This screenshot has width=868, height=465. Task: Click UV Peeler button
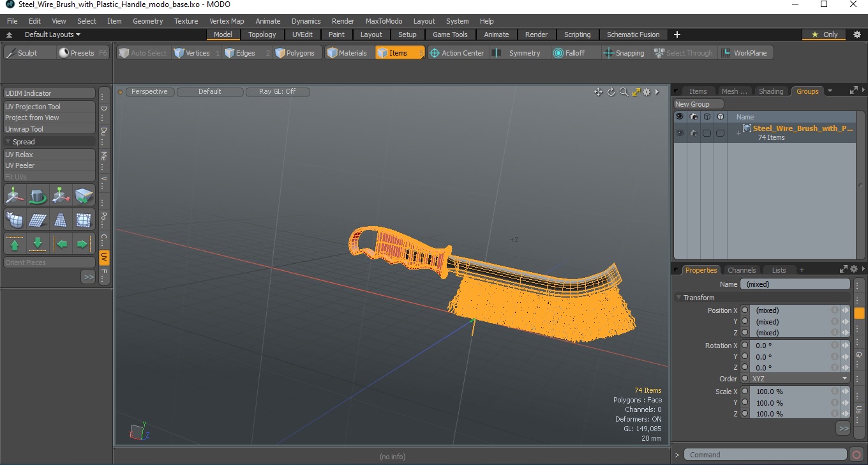[x=49, y=165]
